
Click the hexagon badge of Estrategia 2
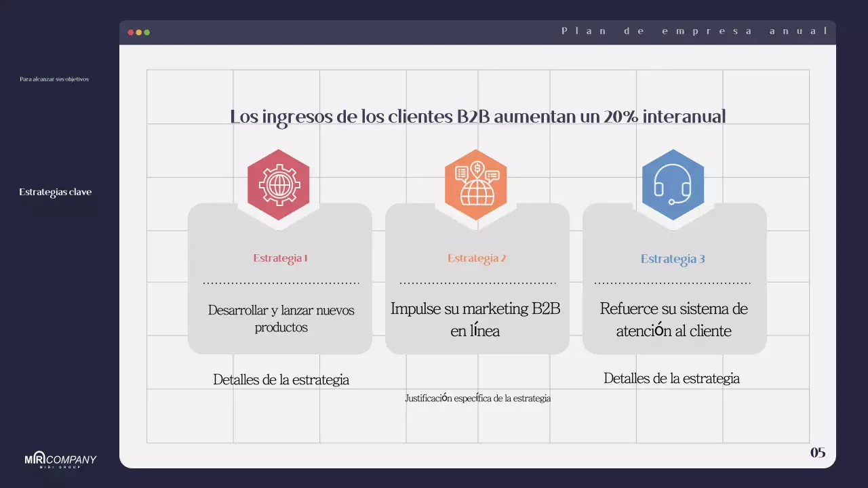point(476,184)
